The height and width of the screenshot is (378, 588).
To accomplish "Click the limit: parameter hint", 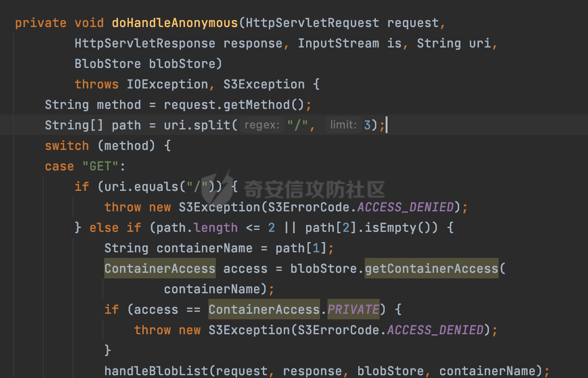I will click(344, 125).
